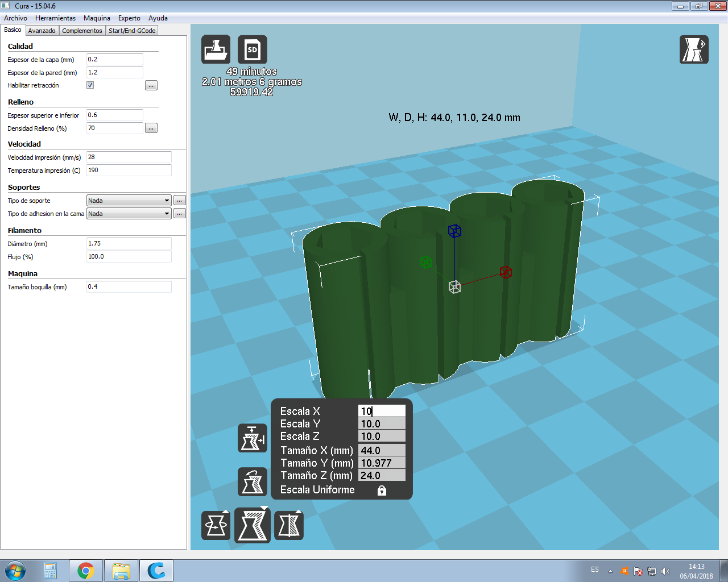Select the Rotate tool icon
The width and height of the screenshot is (728, 582).
click(x=216, y=525)
